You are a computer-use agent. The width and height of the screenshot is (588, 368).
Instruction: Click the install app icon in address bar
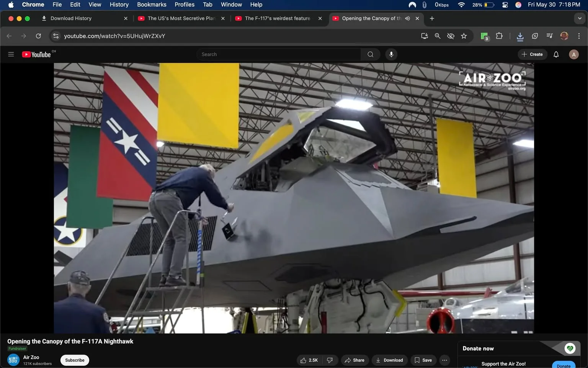coord(425,36)
